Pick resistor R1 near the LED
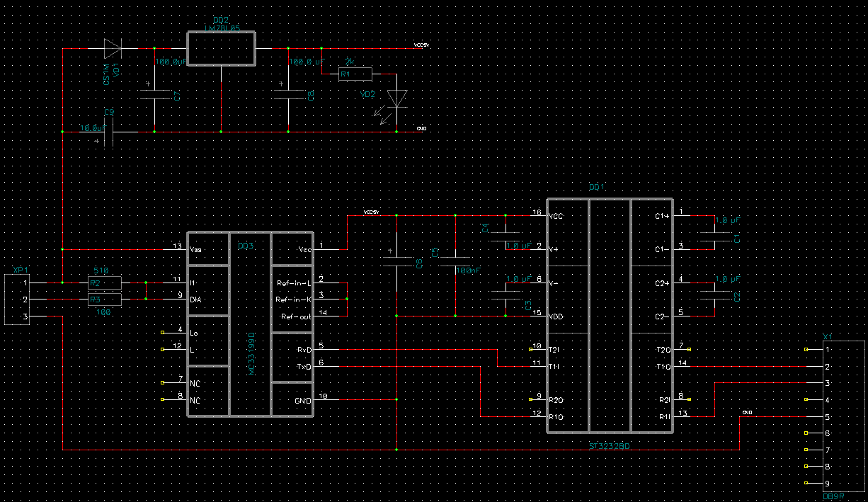Screen dimensions: 868x502 point(355,74)
